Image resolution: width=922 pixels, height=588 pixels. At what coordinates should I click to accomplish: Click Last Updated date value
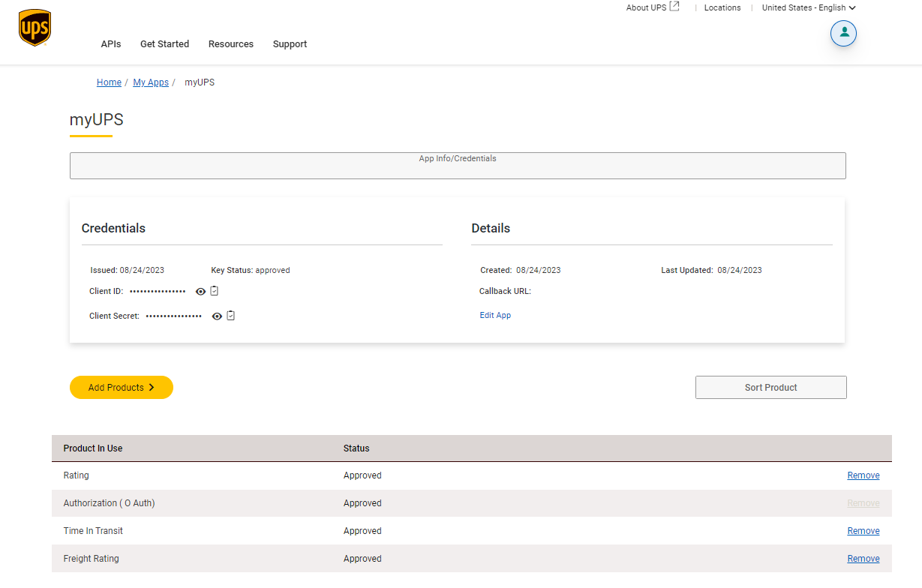click(x=739, y=270)
